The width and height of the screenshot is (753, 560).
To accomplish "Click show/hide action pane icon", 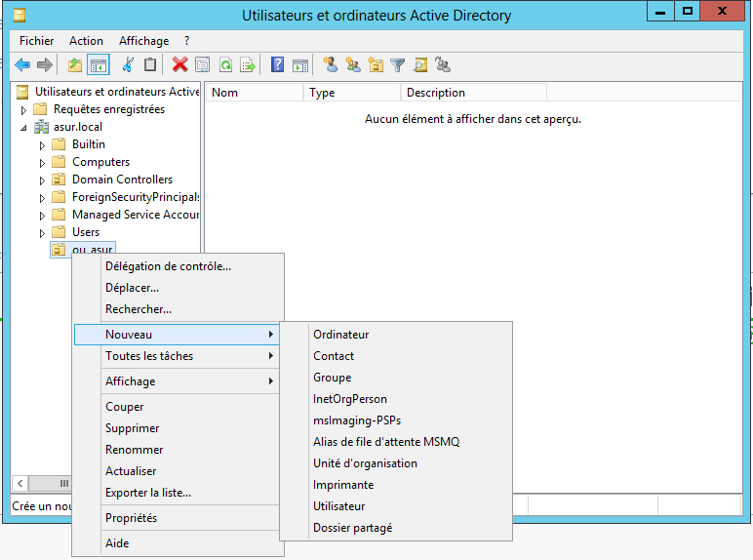I will [x=300, y=64].
